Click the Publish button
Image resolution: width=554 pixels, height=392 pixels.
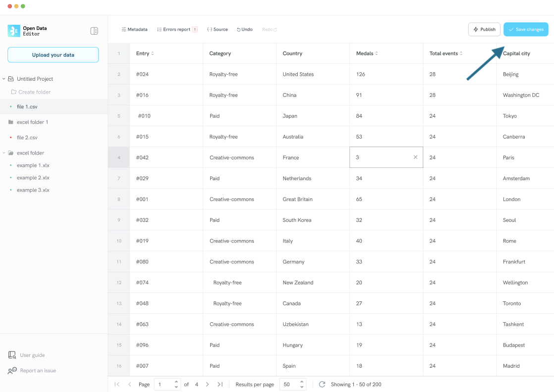pos(484,30)
